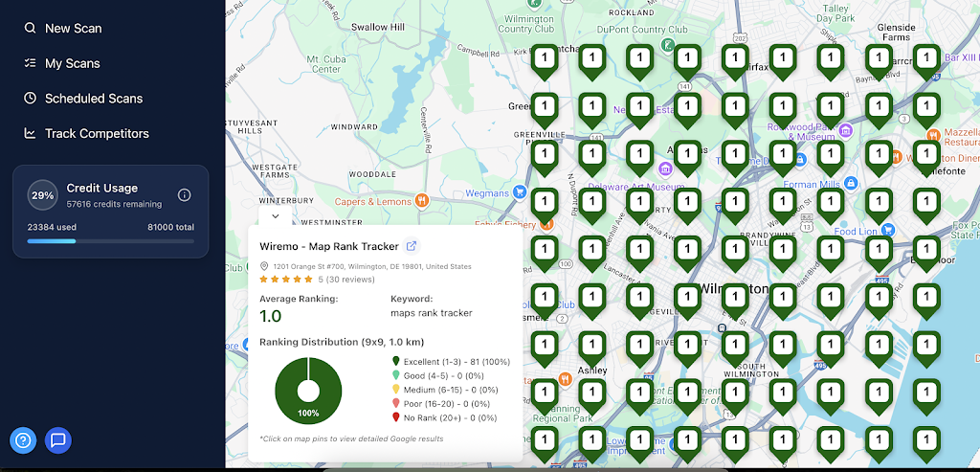Click the 29% credit usage circle
980x472 pixels.
click(x=42, y=195)
